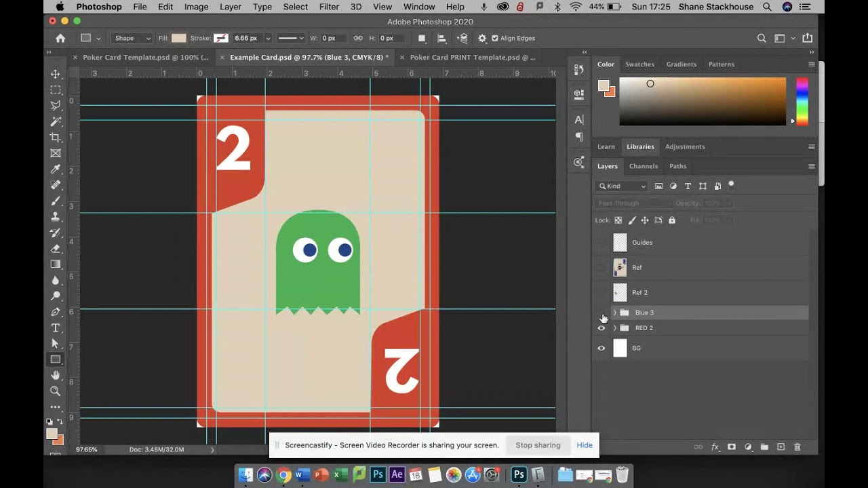868x488 pixels.
Task: Select the Magic Wand tool
Action: pyautogui.click(x=56, y=121)
